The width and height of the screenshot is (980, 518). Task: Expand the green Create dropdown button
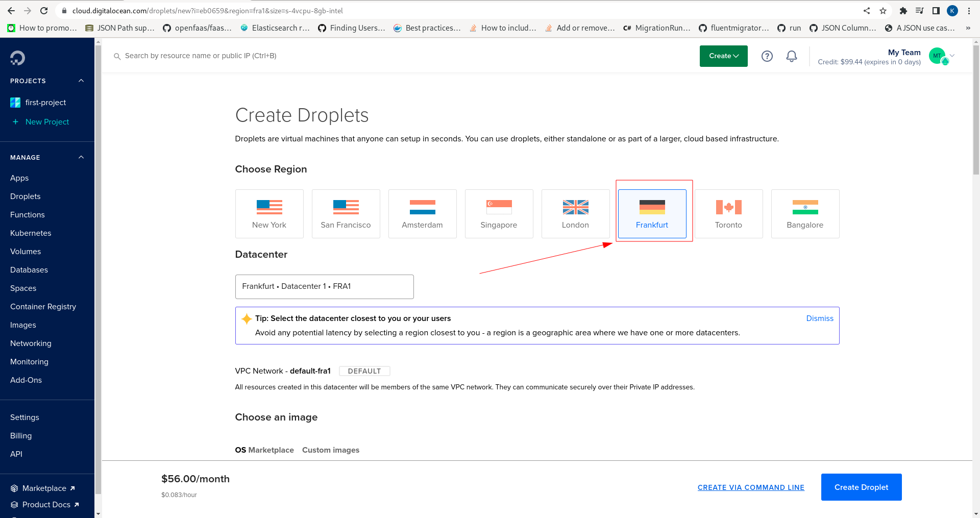[x=723, y=56]
